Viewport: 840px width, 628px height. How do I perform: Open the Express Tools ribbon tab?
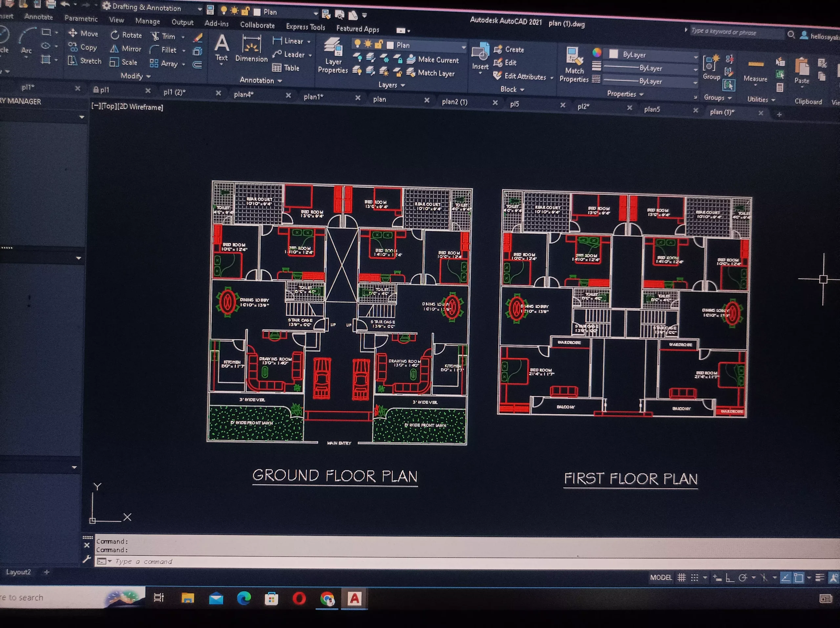click(305, 27)
